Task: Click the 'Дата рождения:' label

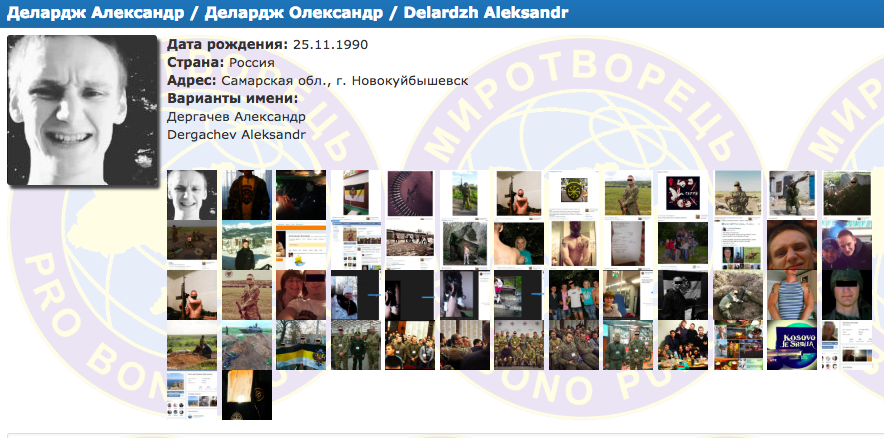Action: point(228,45)
